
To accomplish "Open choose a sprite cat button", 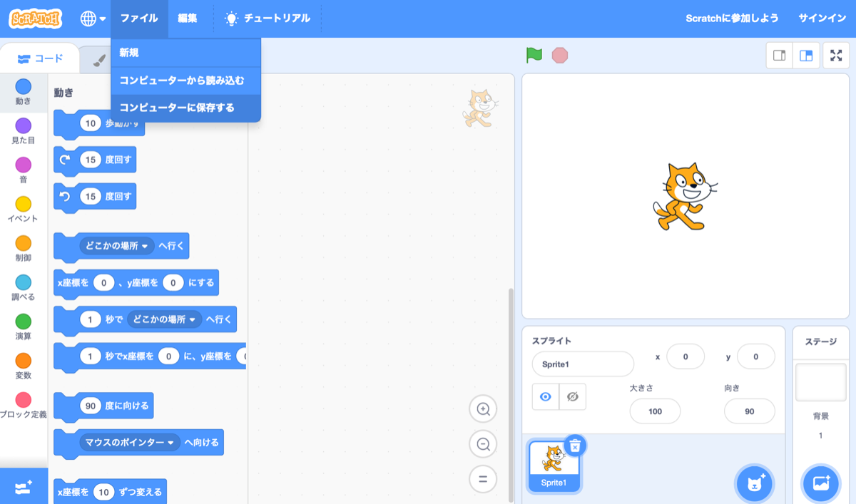I will tap(755, 484).
